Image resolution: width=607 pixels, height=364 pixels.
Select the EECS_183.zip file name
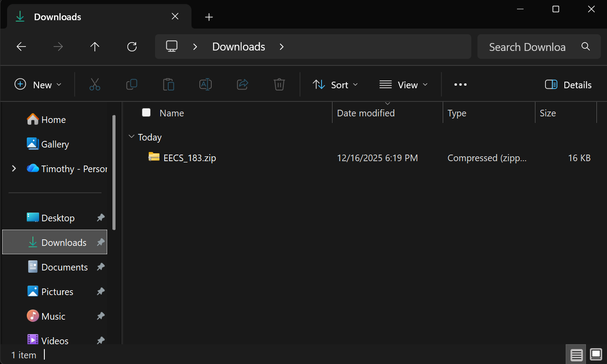[190, 158]
